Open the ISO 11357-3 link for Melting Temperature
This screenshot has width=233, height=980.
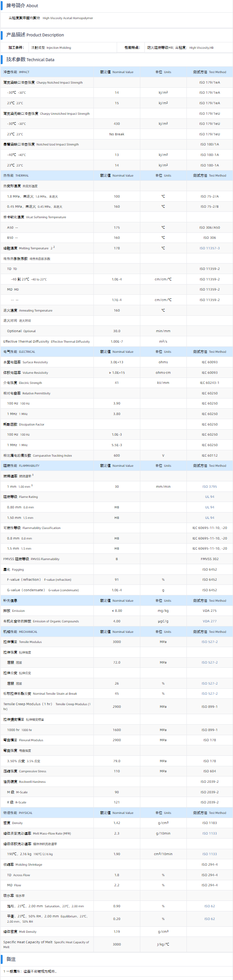(209, 248)
